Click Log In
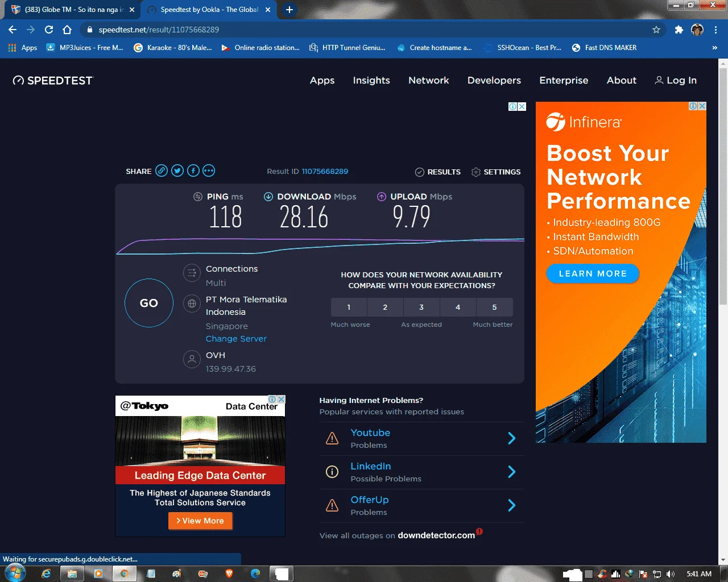 pyautogui.click(x=676, y=80)
